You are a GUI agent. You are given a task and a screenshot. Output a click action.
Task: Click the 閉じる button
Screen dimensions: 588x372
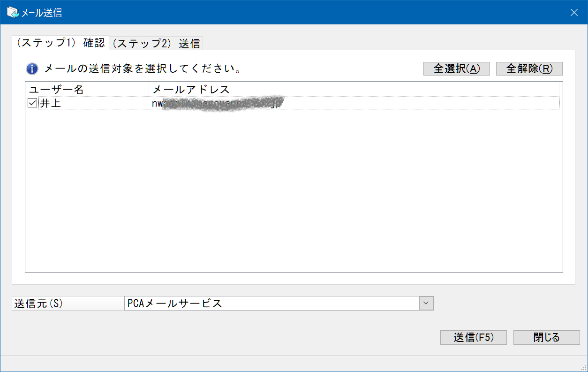pos(546,337)
